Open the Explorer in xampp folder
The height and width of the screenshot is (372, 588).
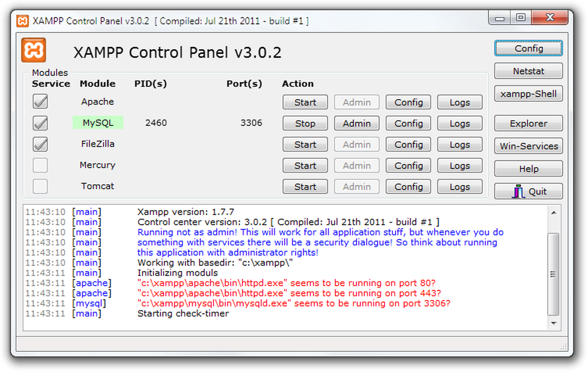coord(528,123)
